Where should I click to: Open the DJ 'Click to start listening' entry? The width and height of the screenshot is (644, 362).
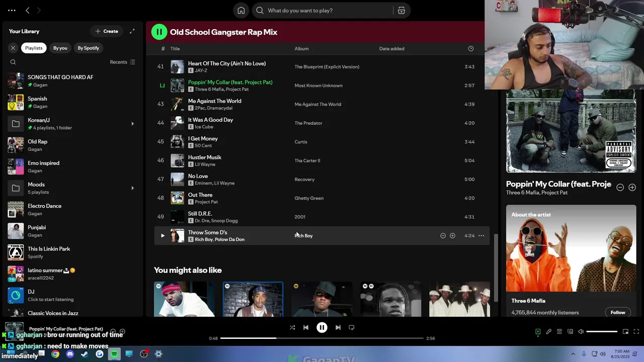pos(73,295)
